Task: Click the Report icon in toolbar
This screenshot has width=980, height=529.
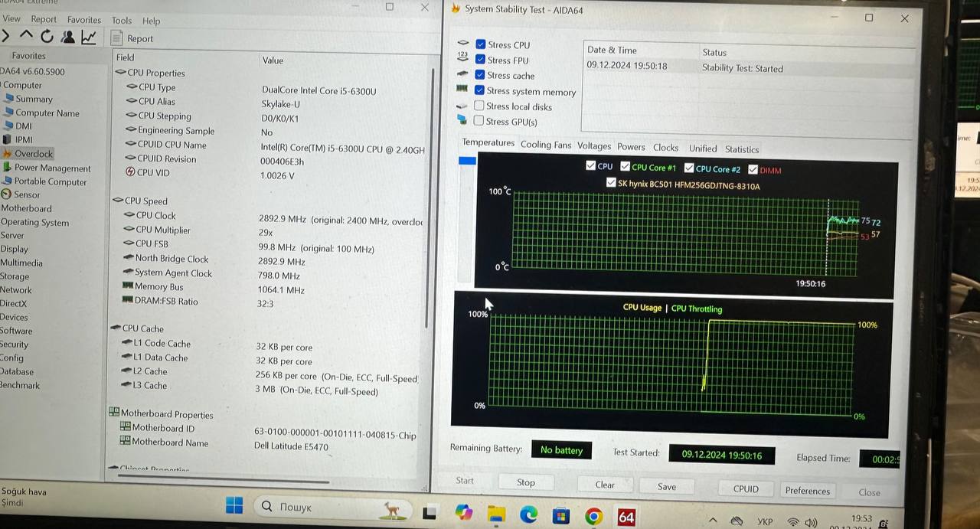Action: 116,38
